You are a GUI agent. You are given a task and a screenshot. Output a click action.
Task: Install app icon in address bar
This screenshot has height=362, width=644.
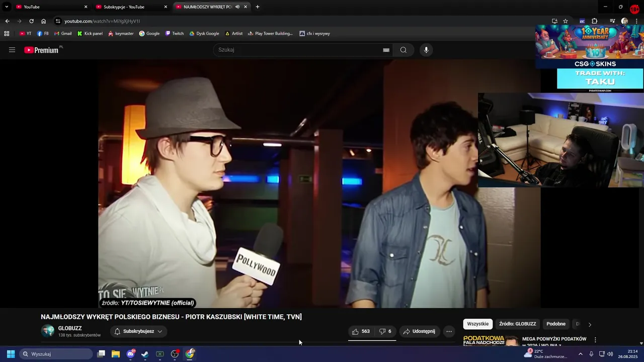[554, 21]
